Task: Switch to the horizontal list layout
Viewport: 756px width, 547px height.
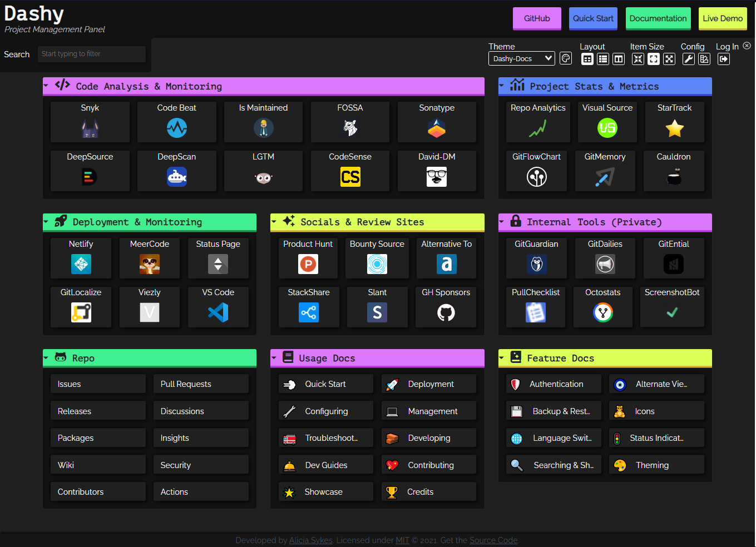Action: click(x=603, y=58)
